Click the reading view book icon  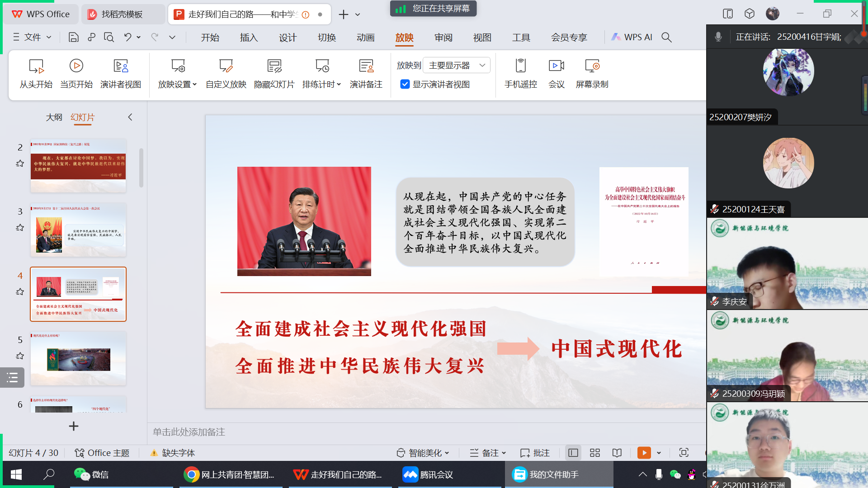tap(617, 453)
